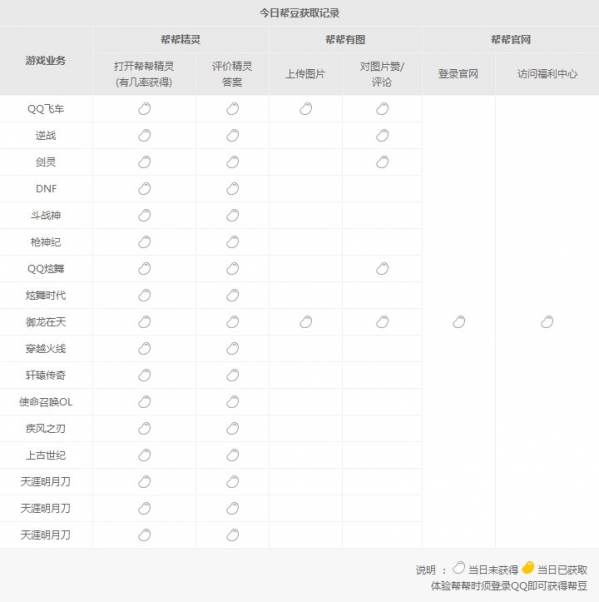Click the 帮帮有图 group header
The width and height of the screenshot is (599, 602).
[345, 40]
